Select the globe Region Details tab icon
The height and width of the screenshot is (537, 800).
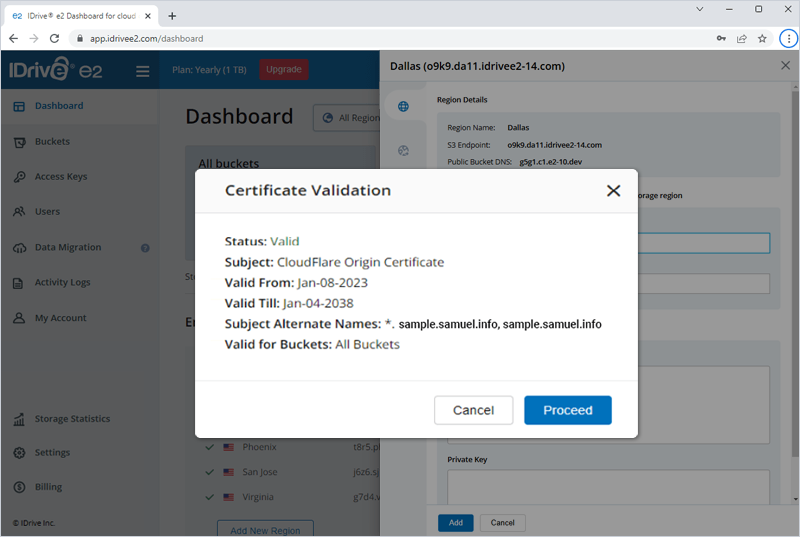coord(403,106)
